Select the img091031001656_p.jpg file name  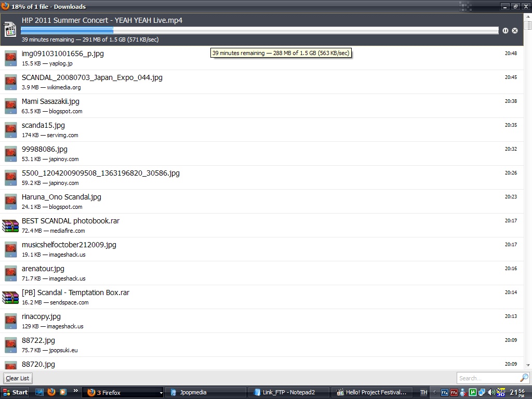pos(63,54)
